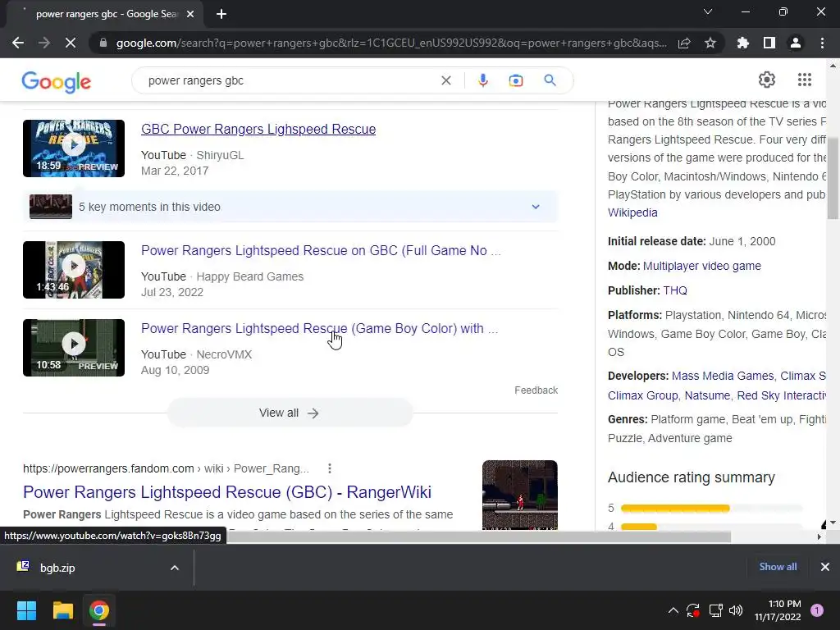Click the Chrome address bar URL

click(391, 43)
